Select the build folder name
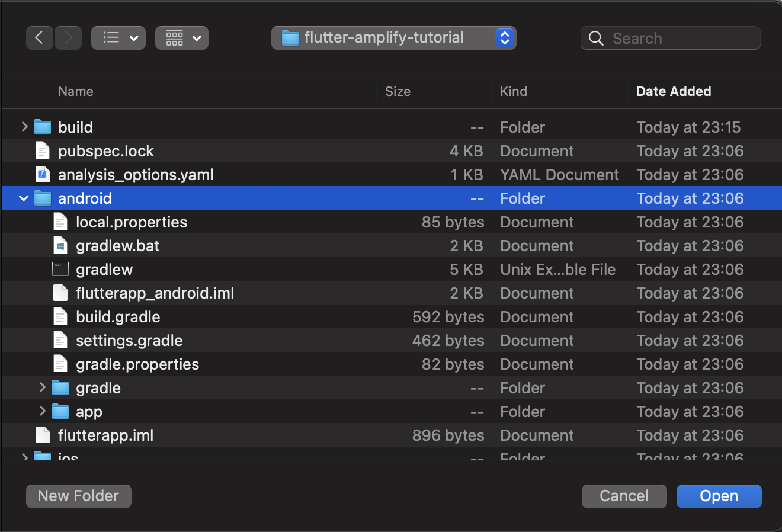Viewport: 782px width, 532px height. tap(75, 127)
